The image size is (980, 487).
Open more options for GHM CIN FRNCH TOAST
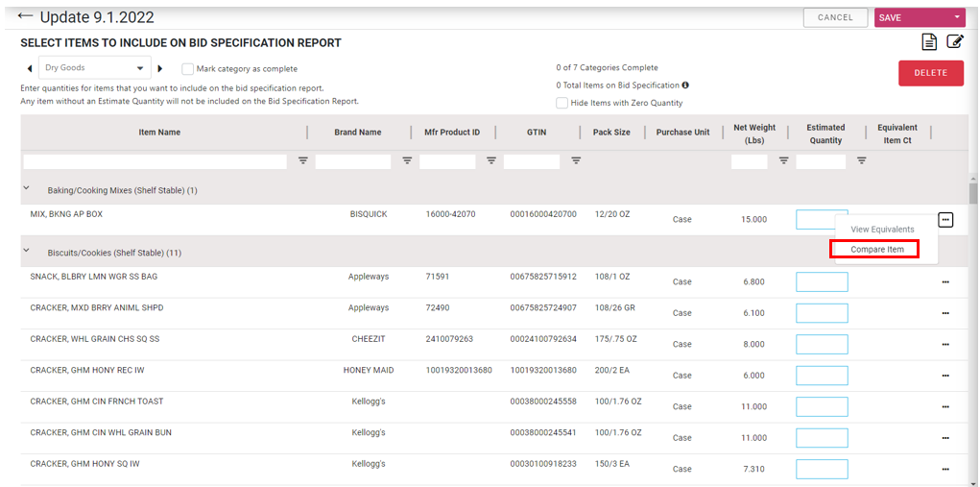tap(945, 407)
